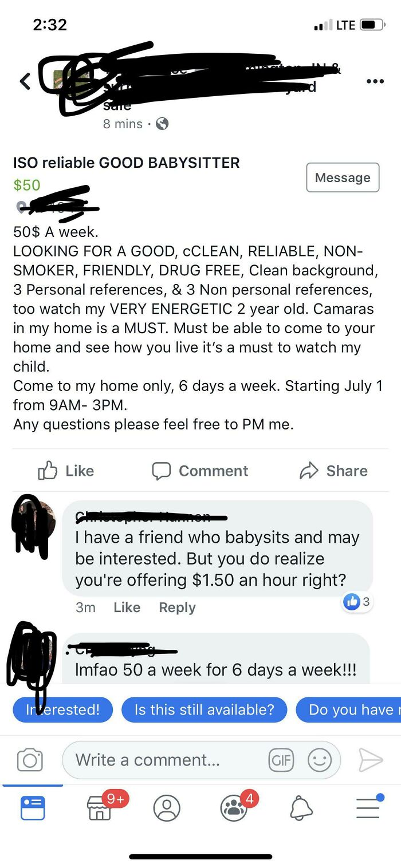Like Christopher's comment about $1.50 an hour
Screen dimensions: 401x868
click(127, 607)
